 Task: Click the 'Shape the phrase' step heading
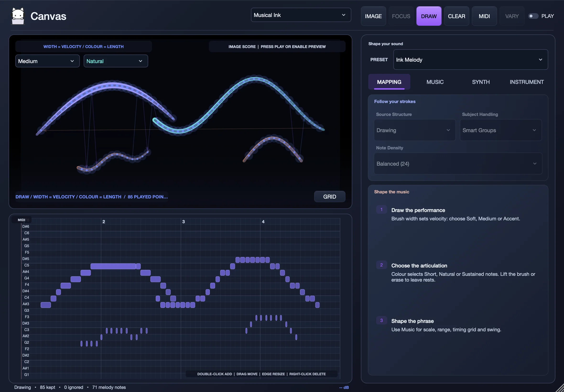tap(412, 321)
